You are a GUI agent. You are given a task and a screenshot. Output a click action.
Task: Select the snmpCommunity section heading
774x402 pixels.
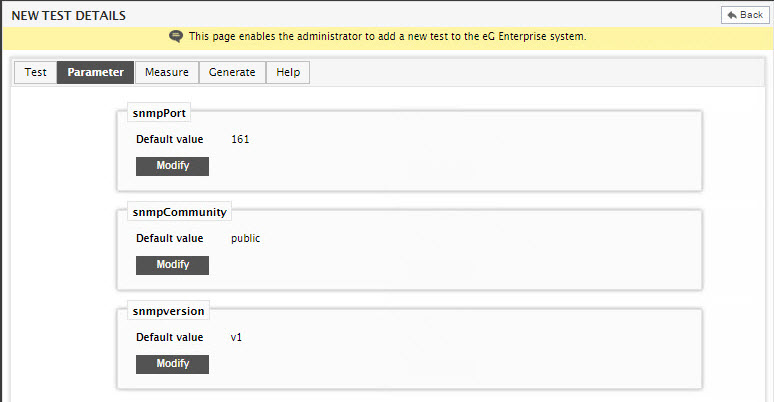tap(179, 212)
